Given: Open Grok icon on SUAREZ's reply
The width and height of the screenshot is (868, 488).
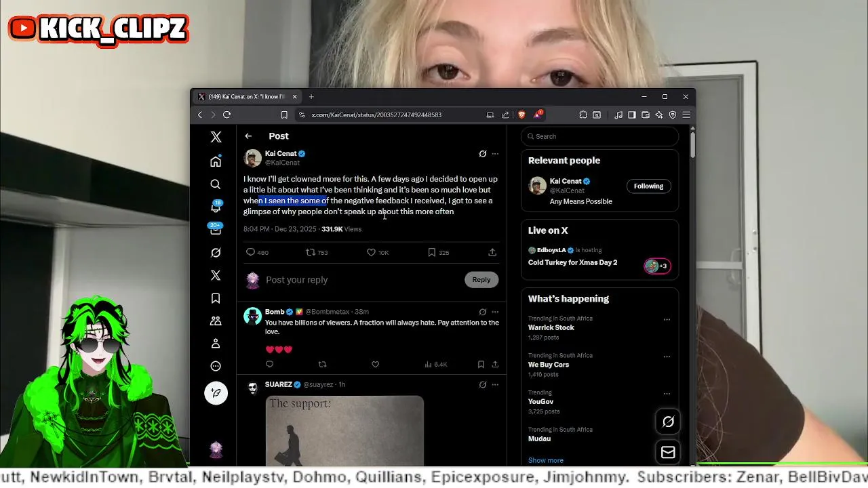Looking at the screenshot, I should point(483,384).
